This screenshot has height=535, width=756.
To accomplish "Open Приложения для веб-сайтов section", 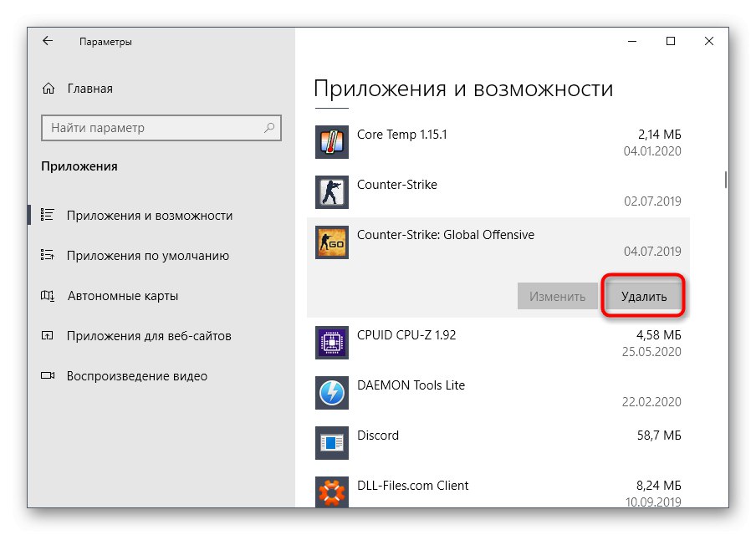I will pyautogui.click(x=149, y=335).
